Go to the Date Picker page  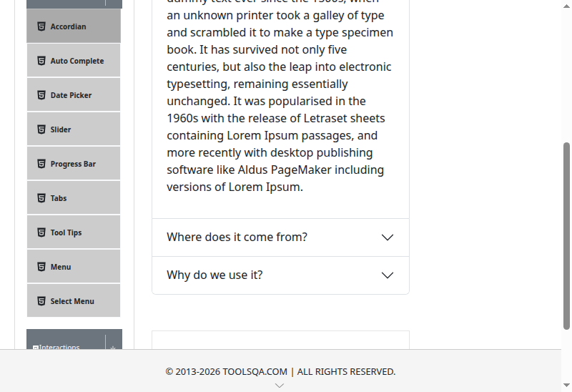[x=71, y=95]
